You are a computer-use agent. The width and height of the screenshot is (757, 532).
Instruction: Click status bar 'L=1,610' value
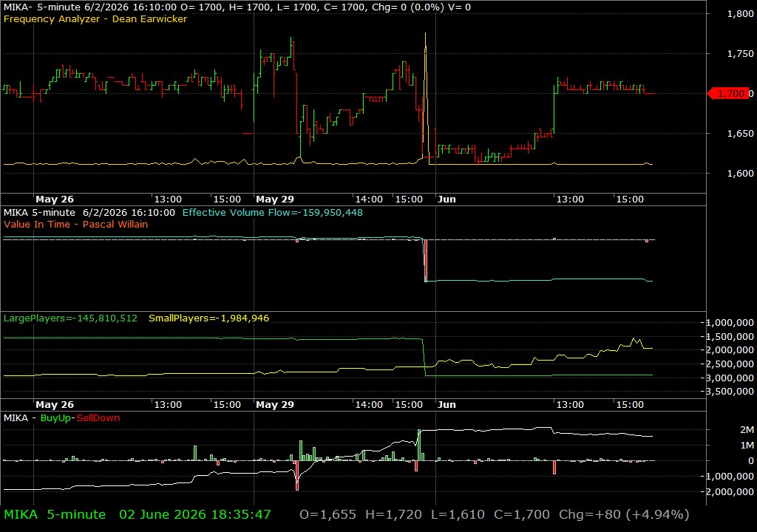pos(458,514)
